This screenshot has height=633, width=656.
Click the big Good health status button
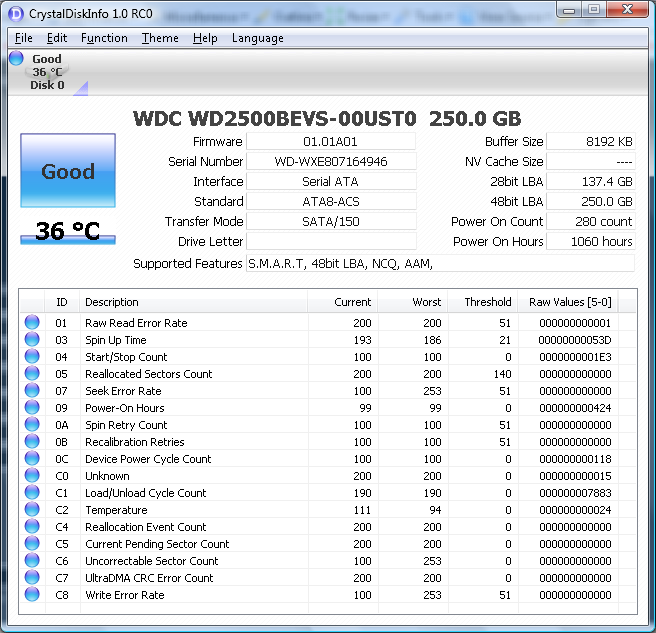coord(68,170)
